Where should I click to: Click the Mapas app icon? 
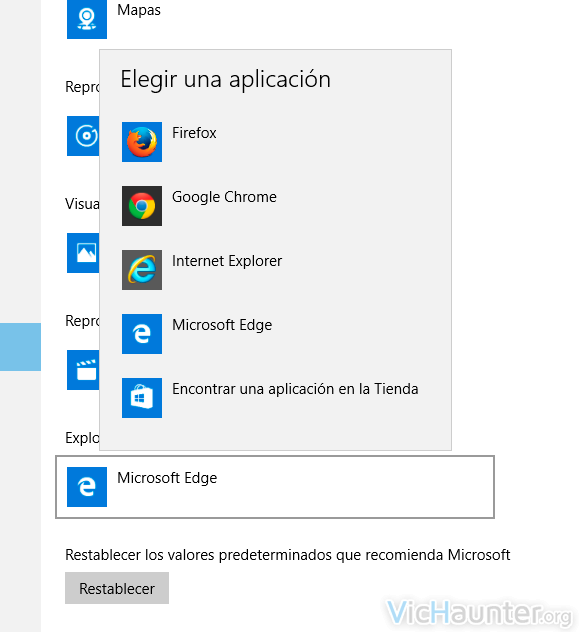coord(87,19)
